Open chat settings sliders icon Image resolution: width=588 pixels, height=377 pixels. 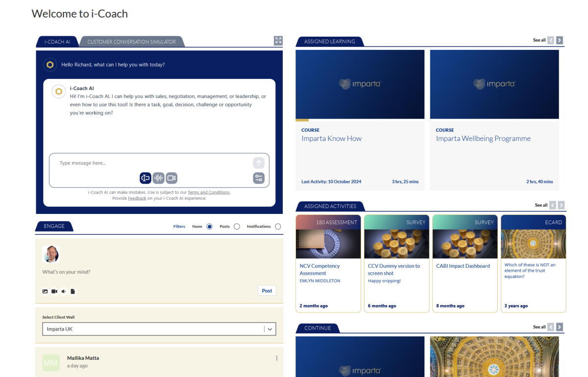click(259, 178)
